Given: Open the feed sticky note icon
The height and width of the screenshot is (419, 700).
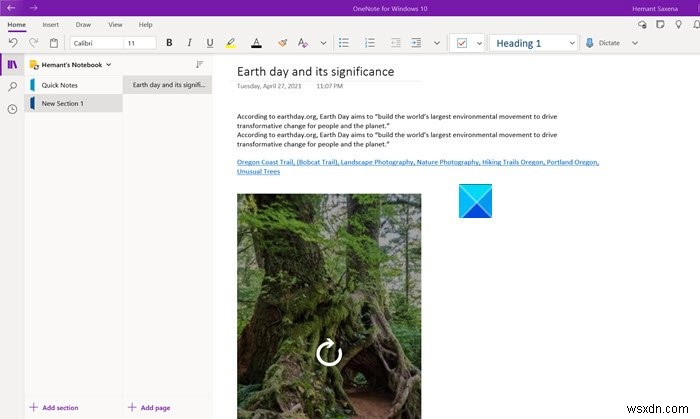Looking at the screenshot, I should 660,25.
